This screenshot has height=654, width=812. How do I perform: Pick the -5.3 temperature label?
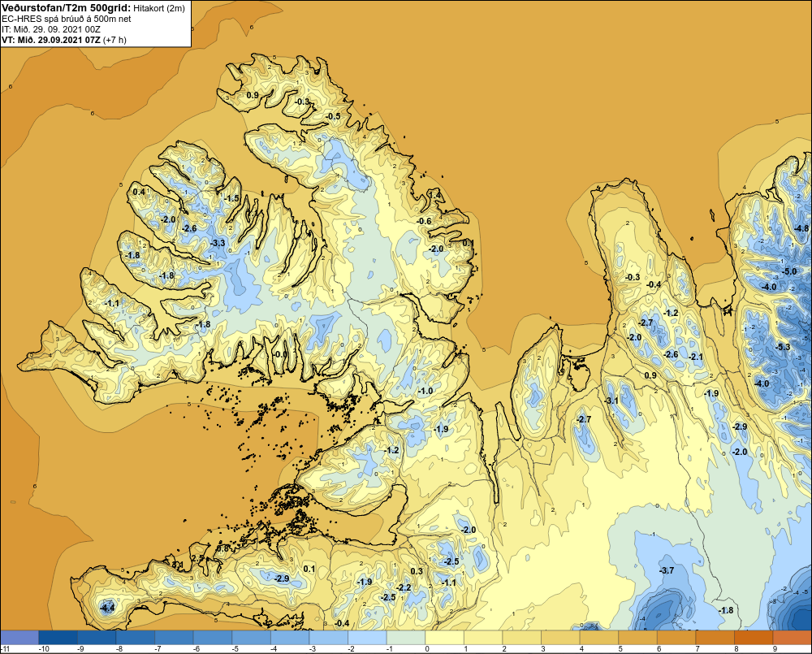[x=784, y=347]
